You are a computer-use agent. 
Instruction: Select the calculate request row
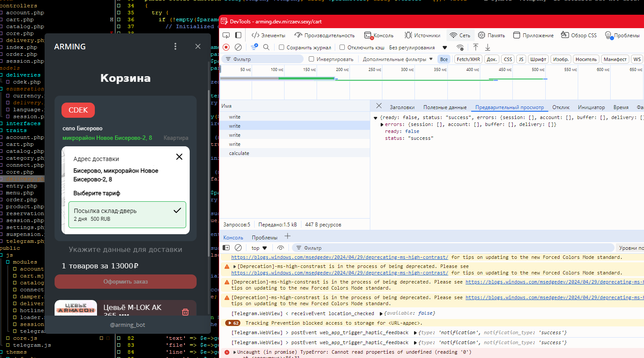[x=294, y=153]
